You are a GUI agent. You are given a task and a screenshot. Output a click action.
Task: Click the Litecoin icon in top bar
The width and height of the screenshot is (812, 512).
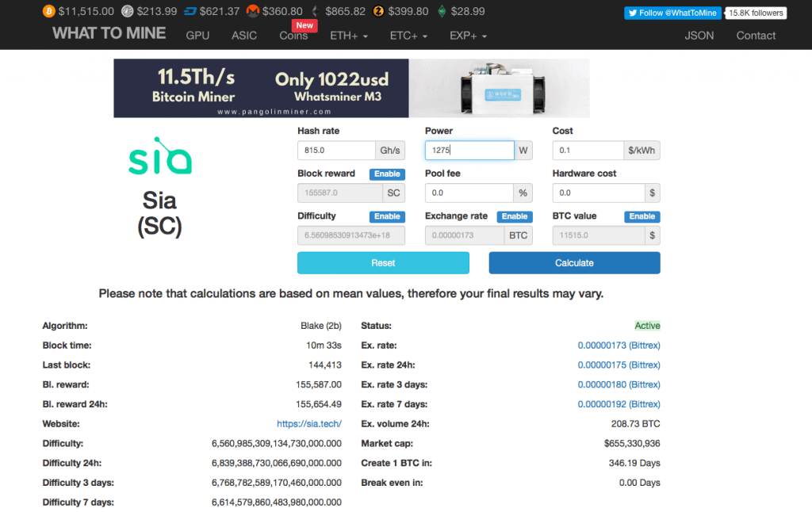coord(128,11)
